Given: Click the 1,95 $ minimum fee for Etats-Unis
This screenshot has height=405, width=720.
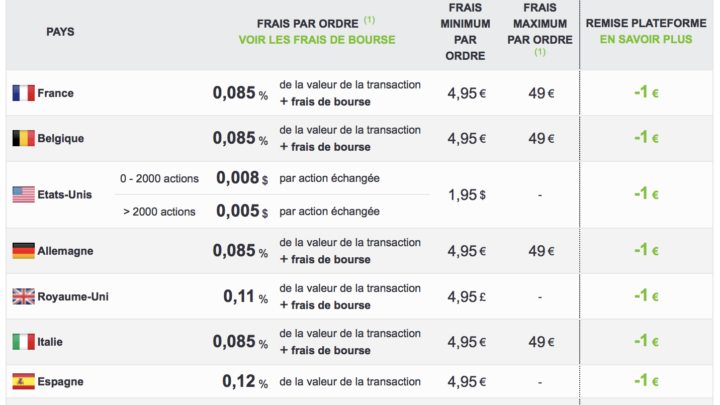Looking at the screenshot, I should pos(467,195).
